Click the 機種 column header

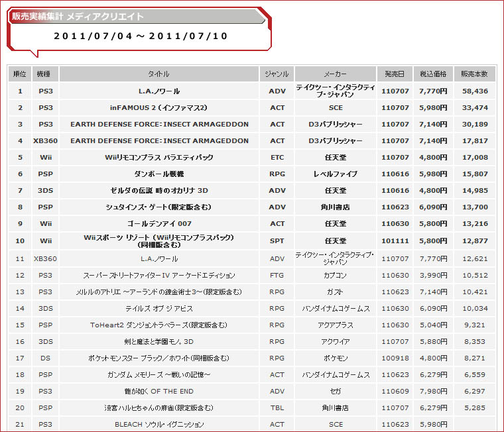pos(45,74)
